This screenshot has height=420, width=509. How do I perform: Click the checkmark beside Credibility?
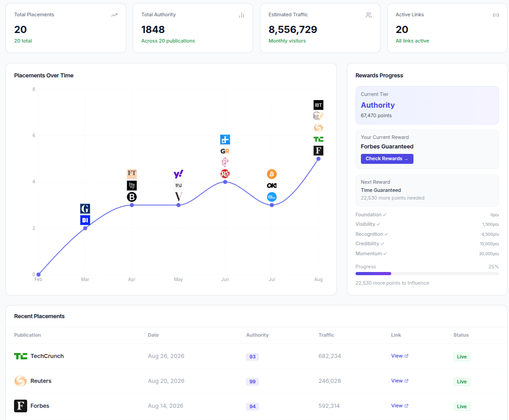tap(382, 243)
